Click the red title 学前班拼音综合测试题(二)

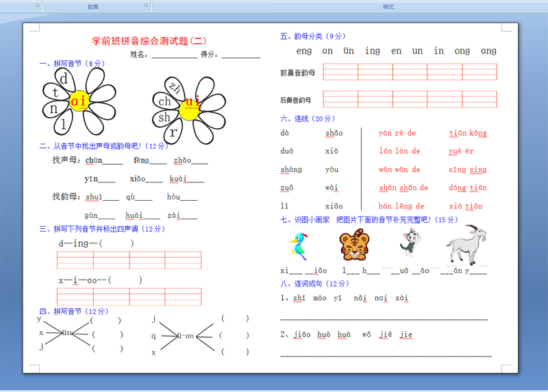tap(149, 41)
